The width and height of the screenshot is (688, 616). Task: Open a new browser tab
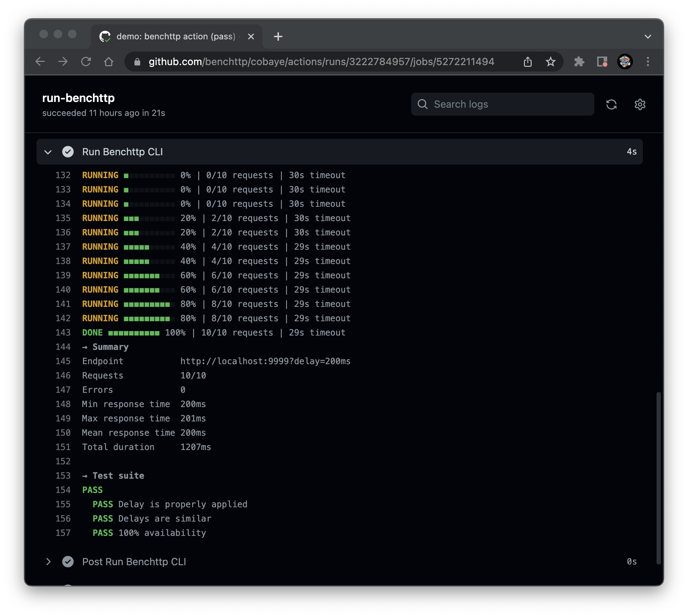pyautogui.click(x=278, y=36)
